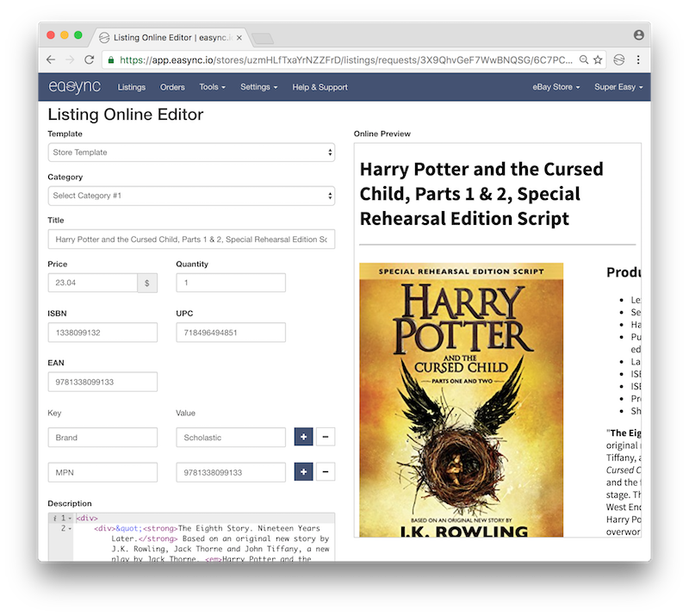Bookmark this page with the star icon
This screenshot has width=689, height=616.
tap(598, 59)
